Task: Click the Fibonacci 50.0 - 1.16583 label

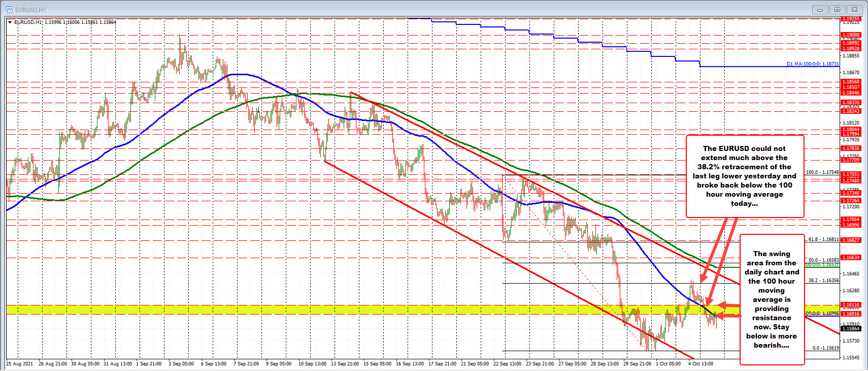Action: [823, 260]
